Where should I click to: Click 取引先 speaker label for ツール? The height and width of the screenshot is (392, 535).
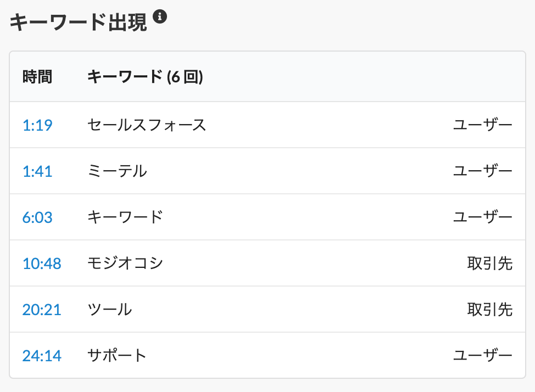pyautogui.click(x=489, y=310)
